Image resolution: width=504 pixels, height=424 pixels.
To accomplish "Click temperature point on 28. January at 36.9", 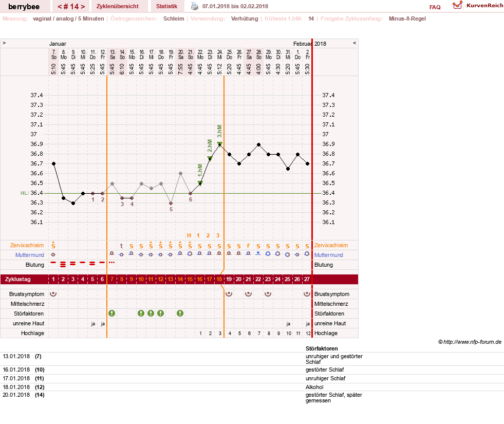I will point(259,144).
